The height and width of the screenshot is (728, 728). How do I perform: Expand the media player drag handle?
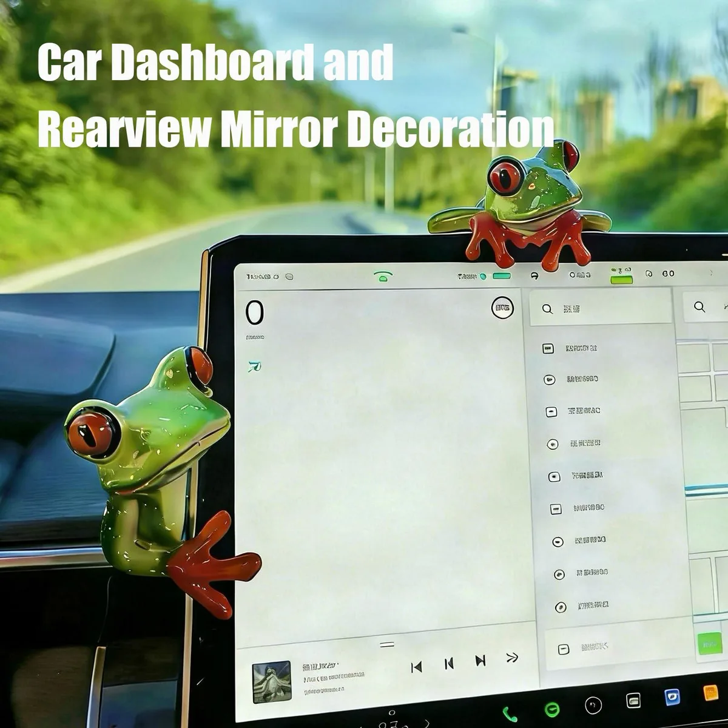coord(387,644)
